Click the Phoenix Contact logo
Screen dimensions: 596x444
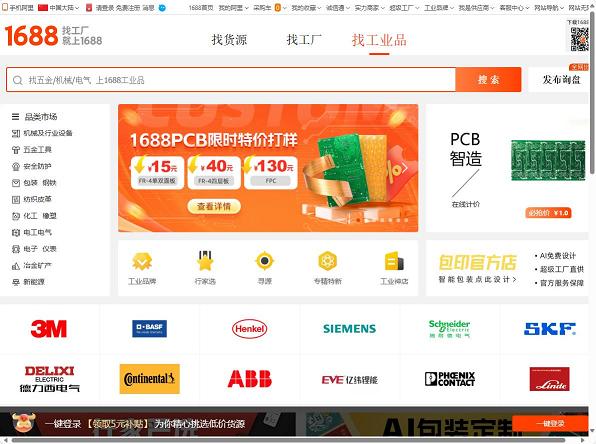click(450, 379)
